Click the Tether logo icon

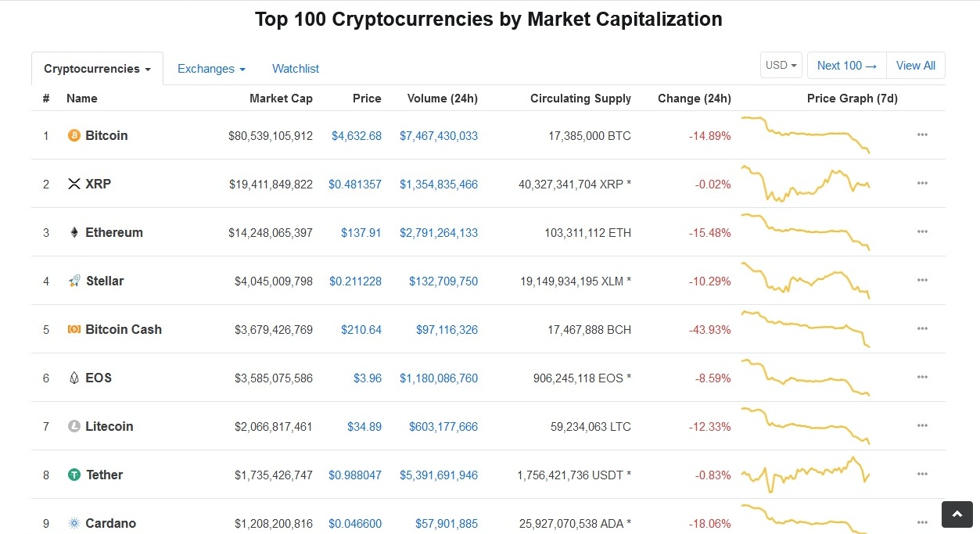tap(74, 475)
